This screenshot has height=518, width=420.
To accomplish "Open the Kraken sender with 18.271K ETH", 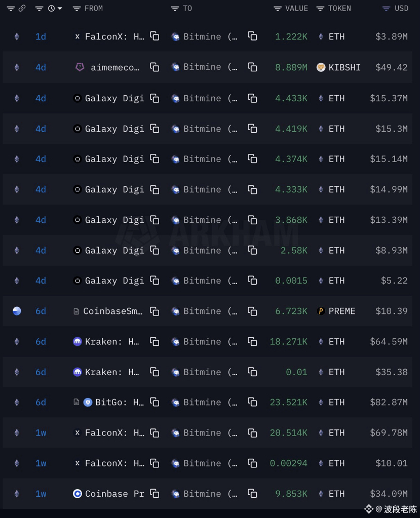I will (x=111, y=342).
